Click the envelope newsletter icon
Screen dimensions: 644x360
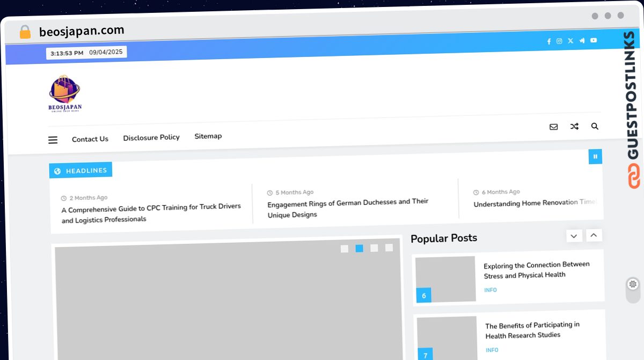point(553,127)
